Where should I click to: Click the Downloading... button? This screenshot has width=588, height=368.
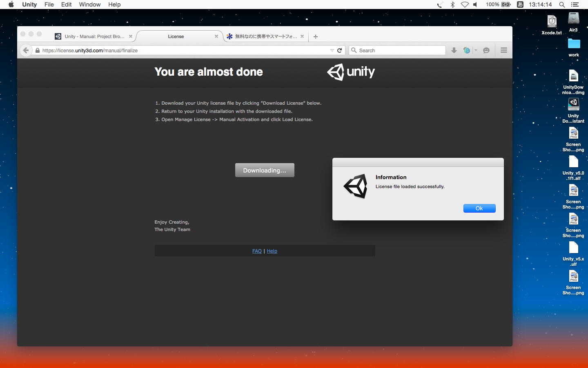(x=265, y=170)
